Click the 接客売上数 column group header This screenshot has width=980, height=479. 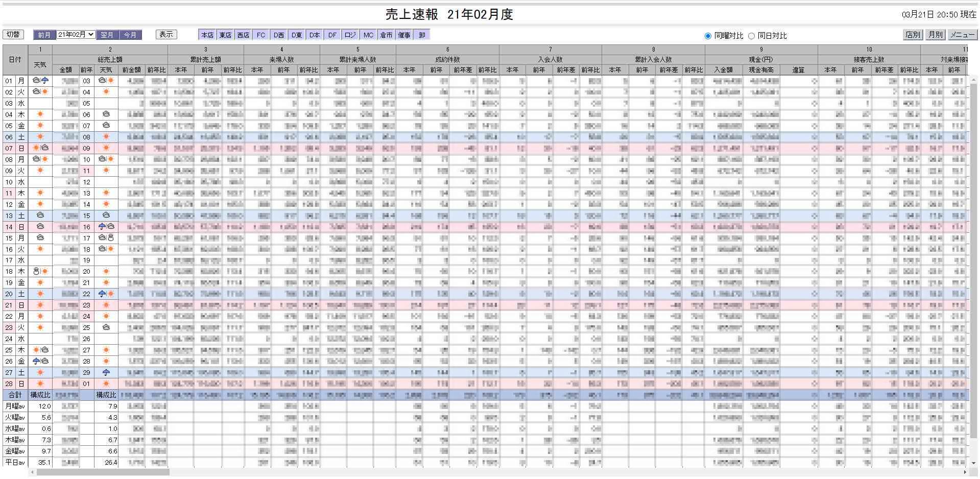pyautogui.click(x=869, y=59)
